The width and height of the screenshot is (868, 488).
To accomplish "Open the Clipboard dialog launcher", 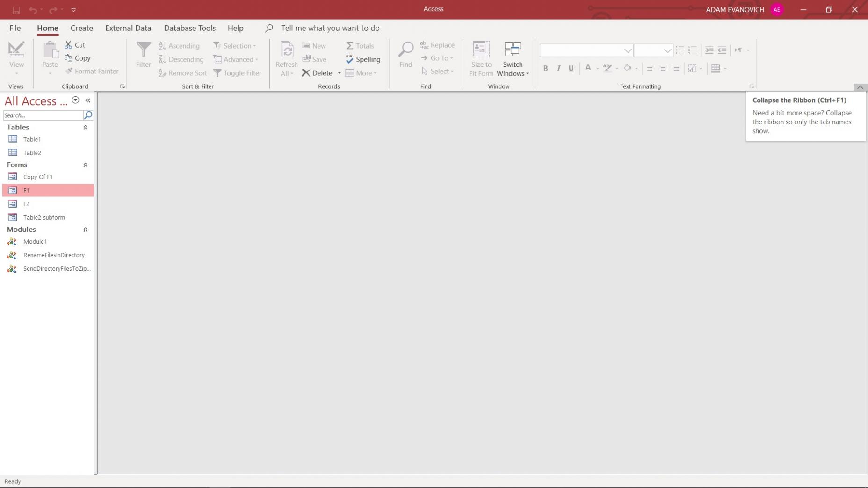I will [123, 86].
